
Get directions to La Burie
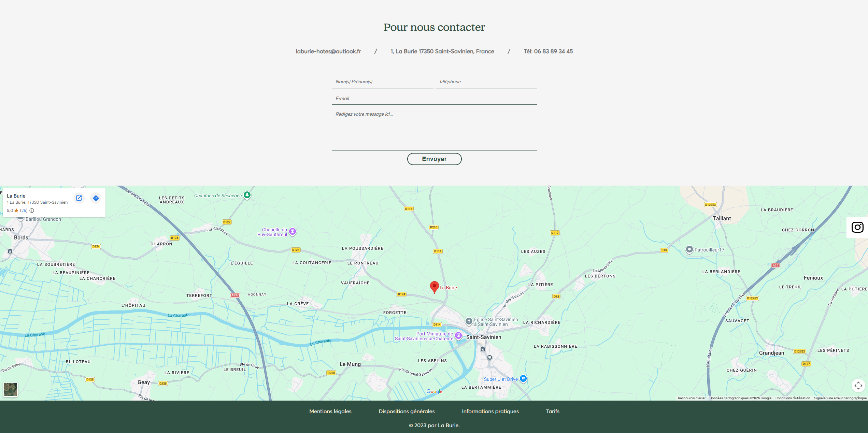(96, 198)
